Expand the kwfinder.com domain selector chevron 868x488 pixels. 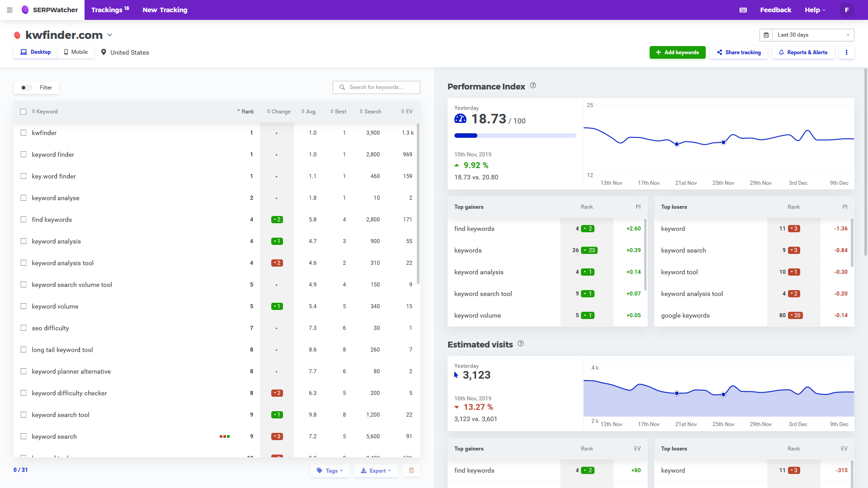point(110,35)
